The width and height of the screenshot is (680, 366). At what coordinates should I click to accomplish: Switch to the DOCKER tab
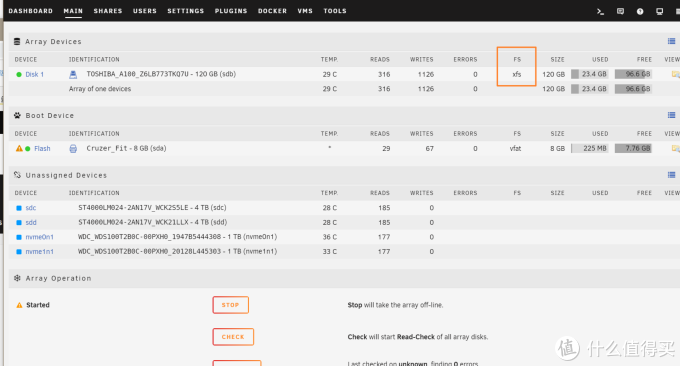[x=272, y=11]
